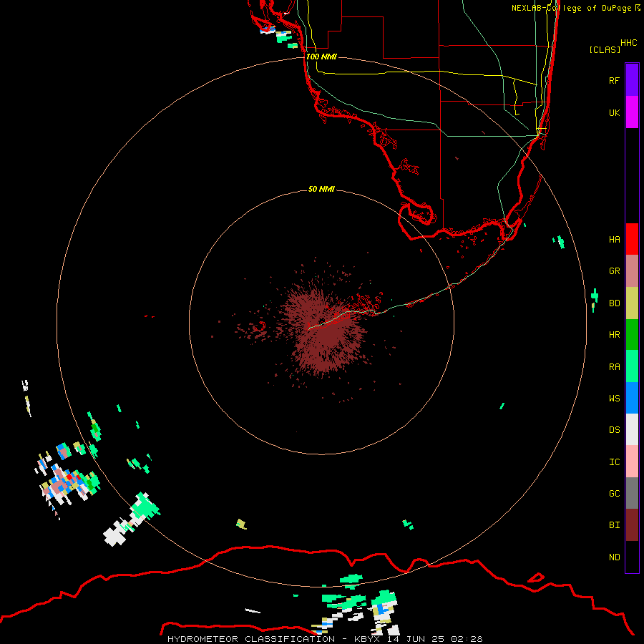Click the WS legend label
This screenshot has height=644, width=644.
pos(614,398)
